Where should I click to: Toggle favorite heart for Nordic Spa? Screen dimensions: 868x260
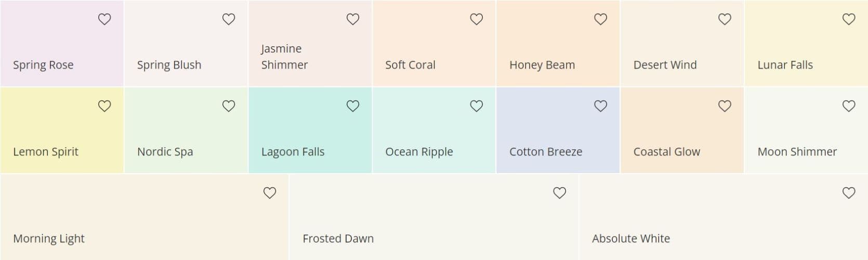pos(229,106)
